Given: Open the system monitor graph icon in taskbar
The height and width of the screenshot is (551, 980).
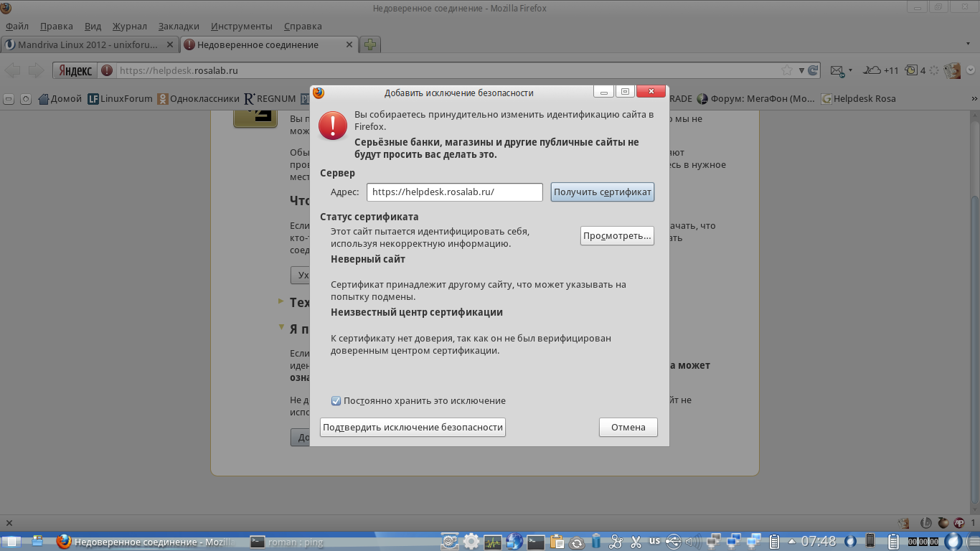Looking at the screenshot, I should click(x=493, y=542).
